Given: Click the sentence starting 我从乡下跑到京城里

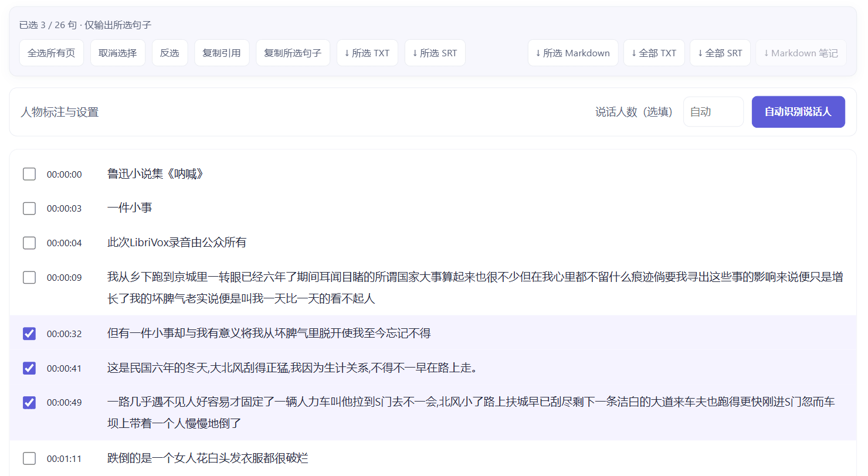Looking at the screenshot, I should [475, 288].
